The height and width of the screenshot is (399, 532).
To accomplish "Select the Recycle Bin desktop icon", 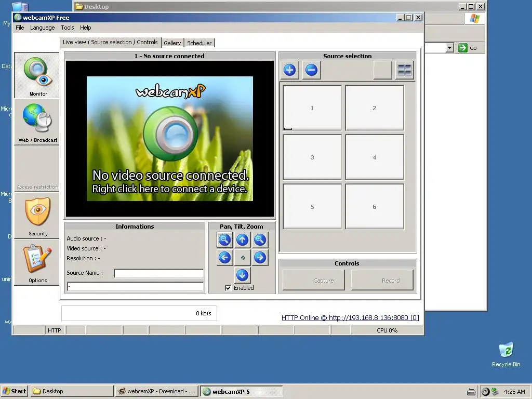I will [506, 354].
